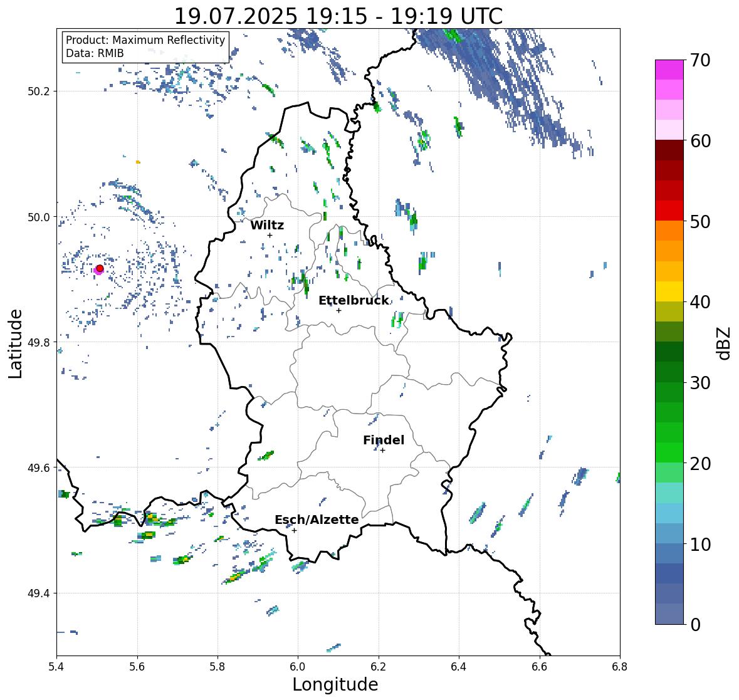Click the Product: Maximum Reflectivity text
Viewport: 739px width, 700px height.
point(145,40)
